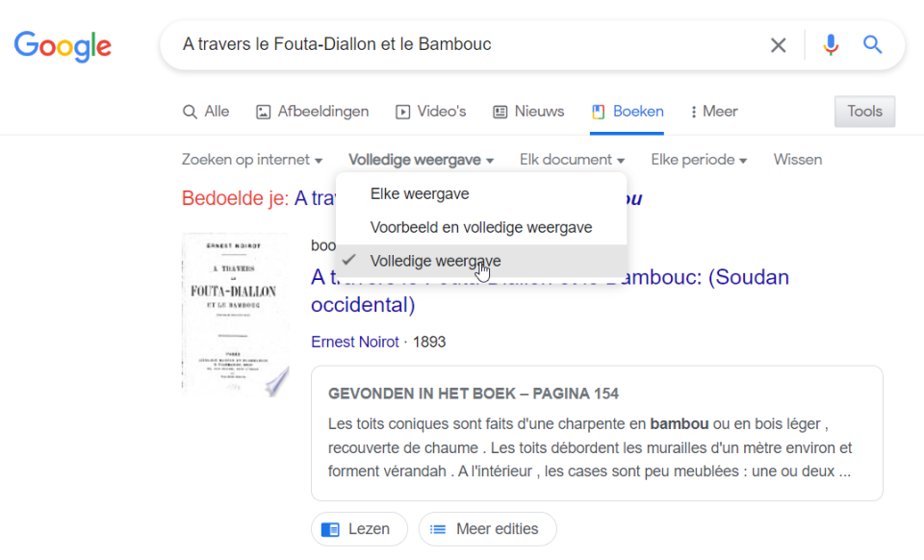Select Elke weergave from the open menu
Viewport: 924px width, 560px height.
point(422,193)
